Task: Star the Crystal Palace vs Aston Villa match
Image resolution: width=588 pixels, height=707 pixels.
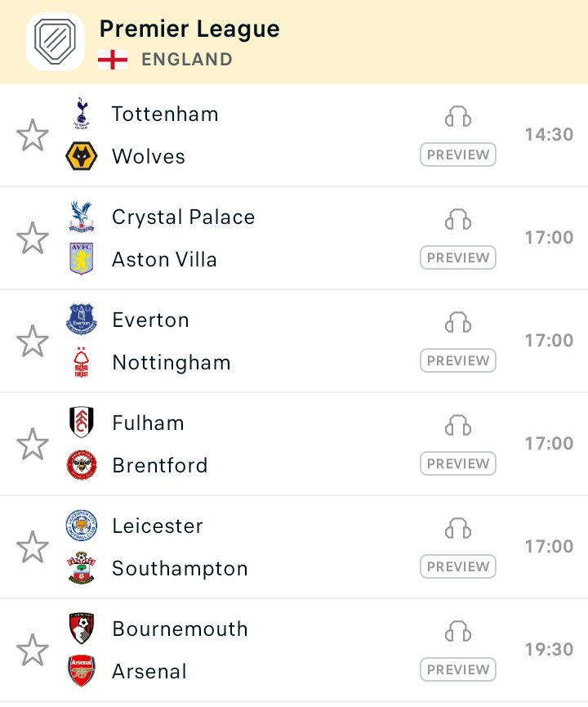Action: click(33, 238)
